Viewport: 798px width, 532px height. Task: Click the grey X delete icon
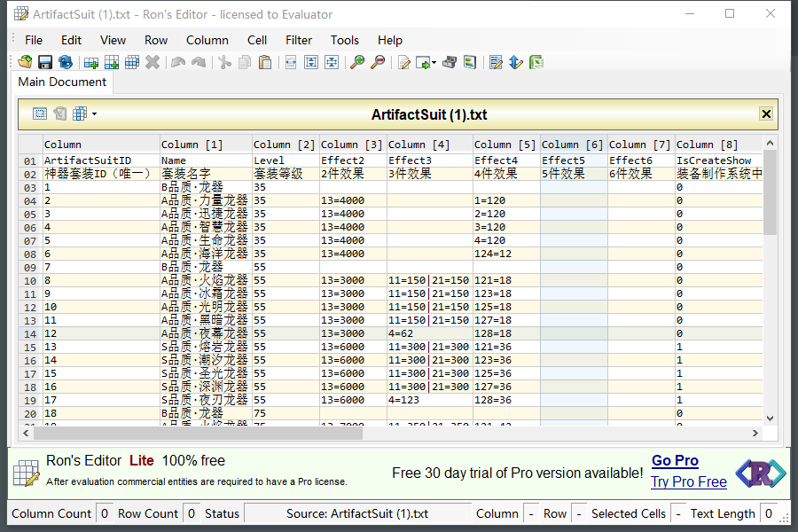click(x=153, y=62)
